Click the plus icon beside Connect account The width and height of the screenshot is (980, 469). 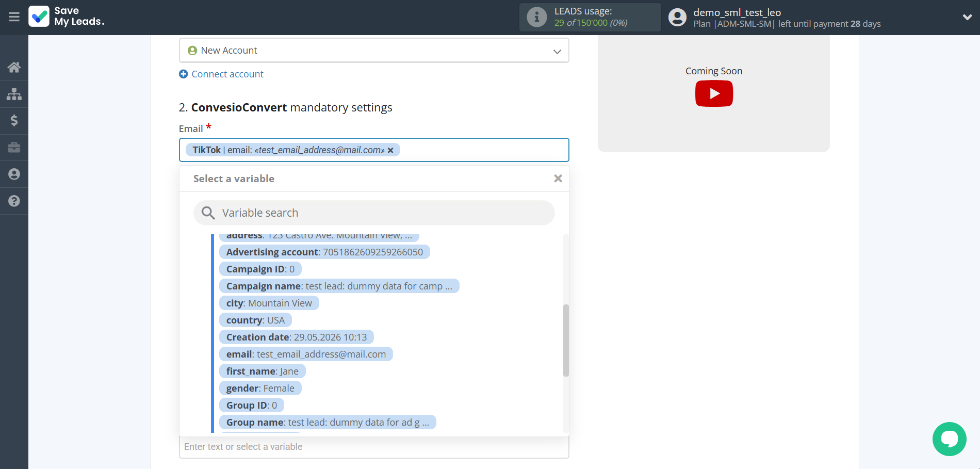pos(183,74)
